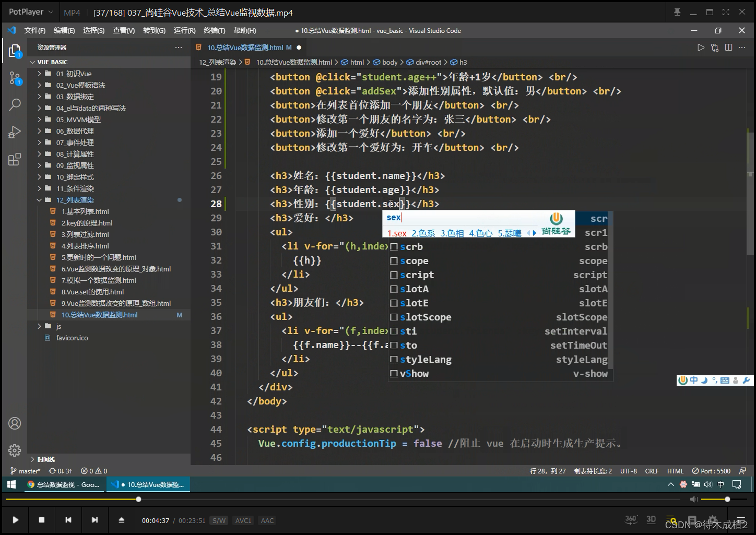This screenshot has height=535, width=756.
Task: Click the PotPlayer seek progress bar
Action: (342, 500)
